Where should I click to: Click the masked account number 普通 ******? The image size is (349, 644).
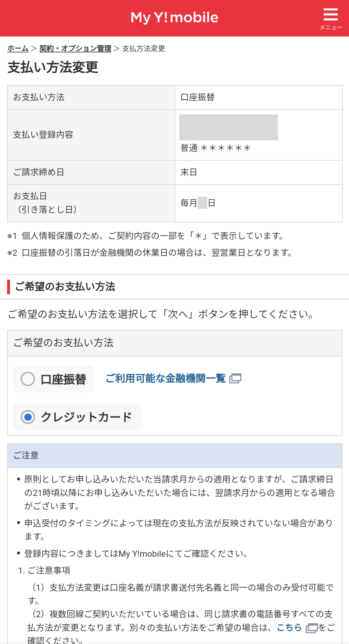click(x=216, y=148)
